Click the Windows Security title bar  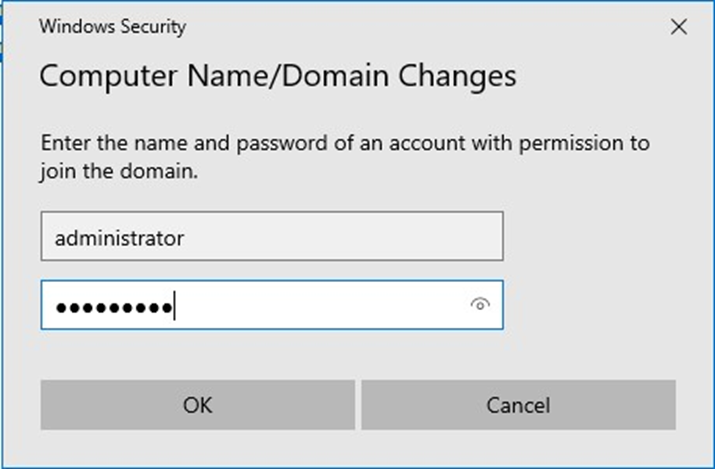300,27
